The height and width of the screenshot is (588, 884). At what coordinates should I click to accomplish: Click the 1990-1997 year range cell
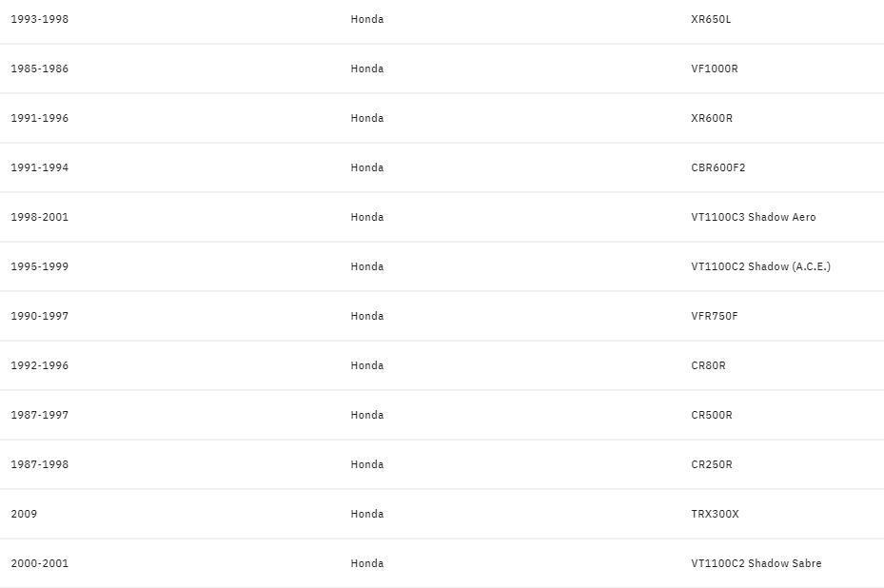(39, 316)
